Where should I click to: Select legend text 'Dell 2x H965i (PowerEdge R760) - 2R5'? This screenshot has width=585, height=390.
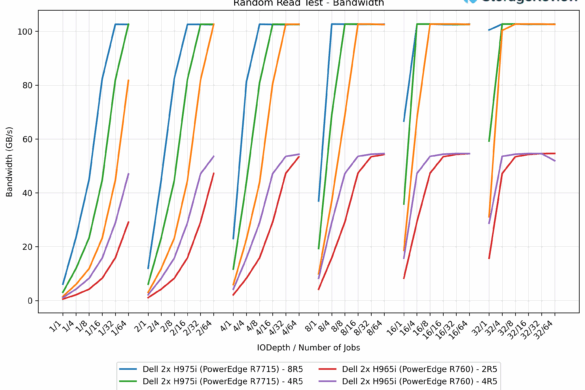click(420, 369)
